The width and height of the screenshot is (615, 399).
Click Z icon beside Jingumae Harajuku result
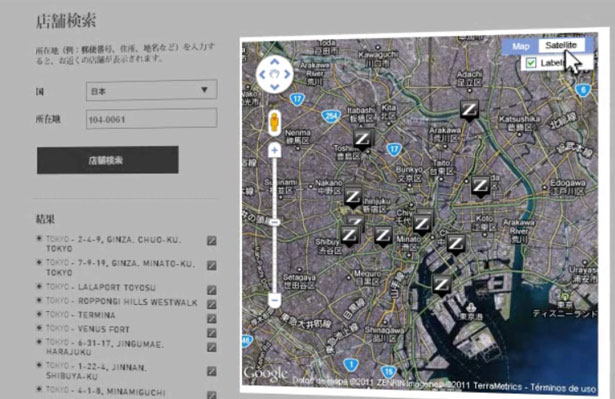point(211,347)
